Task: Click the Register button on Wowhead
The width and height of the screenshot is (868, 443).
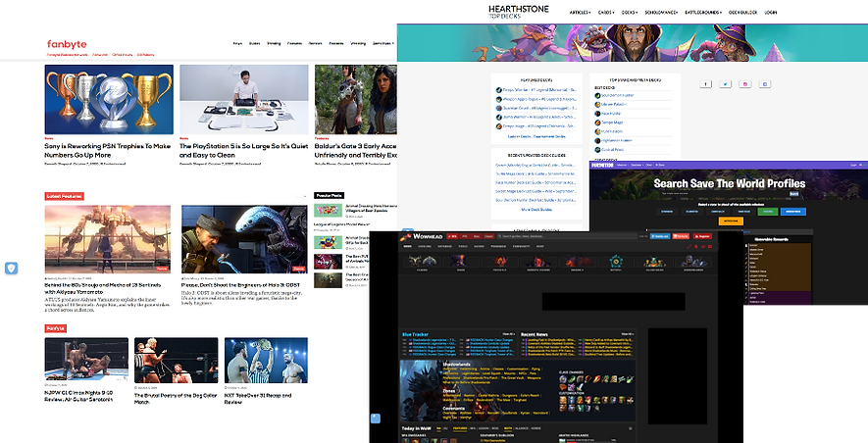Action: [702, 236]
